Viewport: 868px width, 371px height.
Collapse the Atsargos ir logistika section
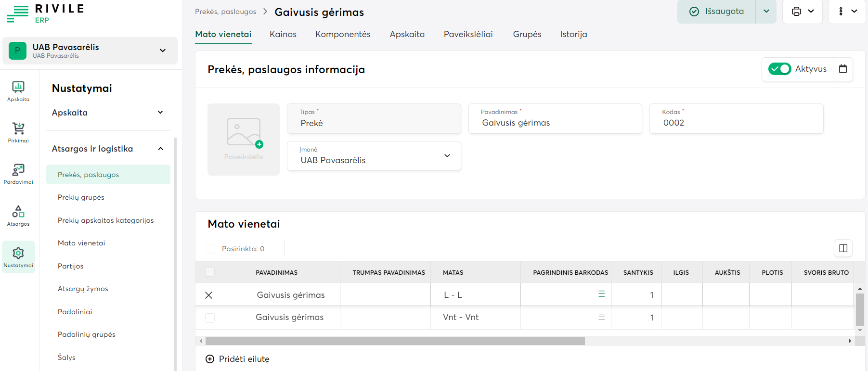point(160,149)
